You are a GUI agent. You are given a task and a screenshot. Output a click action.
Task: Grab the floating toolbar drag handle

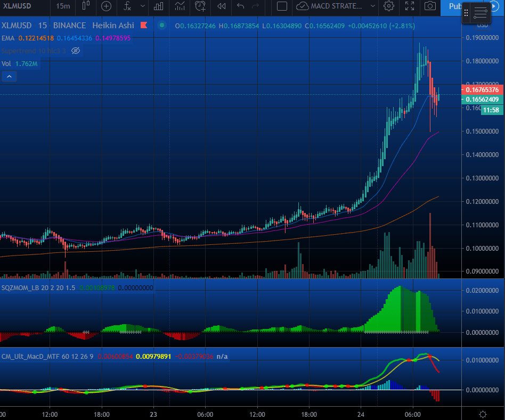pyautogui.click(x=466, y=13)
